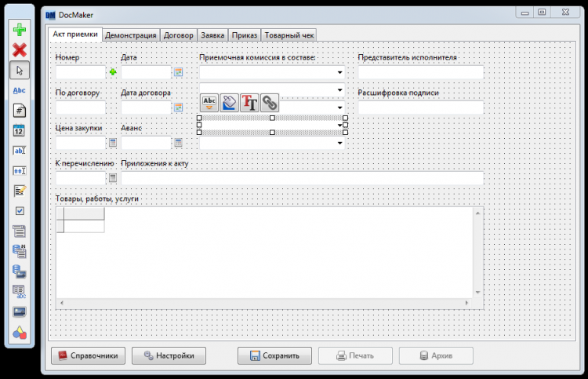Viewport: 588px width, 379px height.
Task: Expand the last commission combo box
Action: coord(339,143)
